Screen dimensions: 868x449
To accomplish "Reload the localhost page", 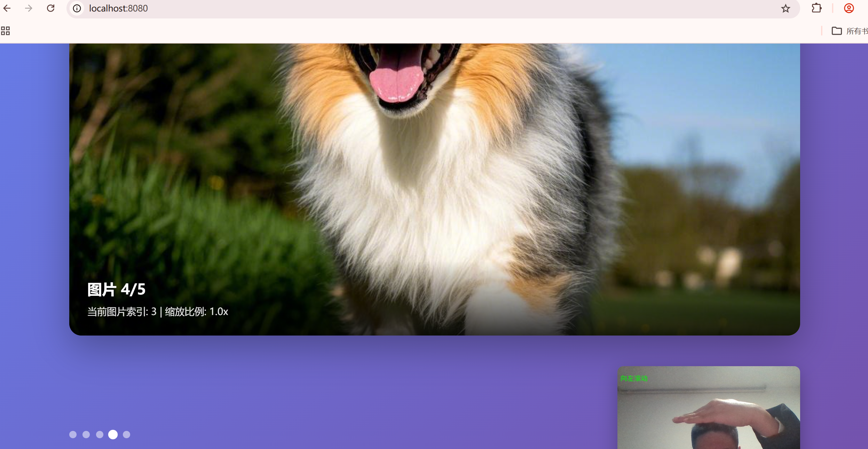I will pos(51,8).
